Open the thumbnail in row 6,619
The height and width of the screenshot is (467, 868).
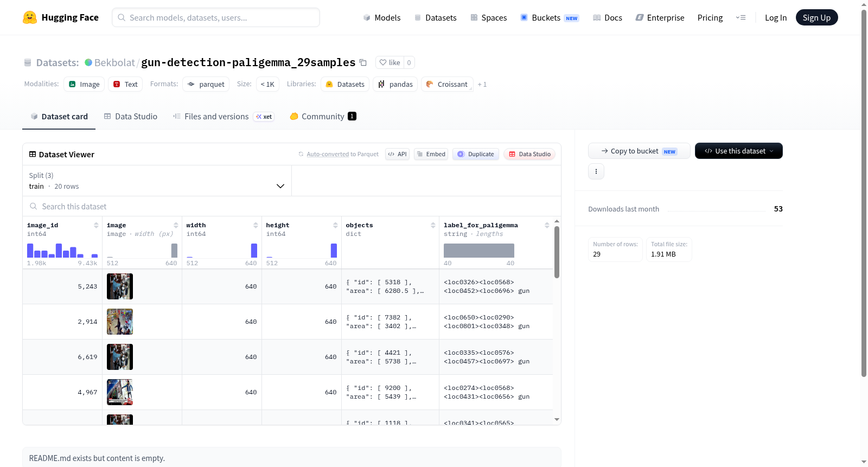click(x=120, y=357)
